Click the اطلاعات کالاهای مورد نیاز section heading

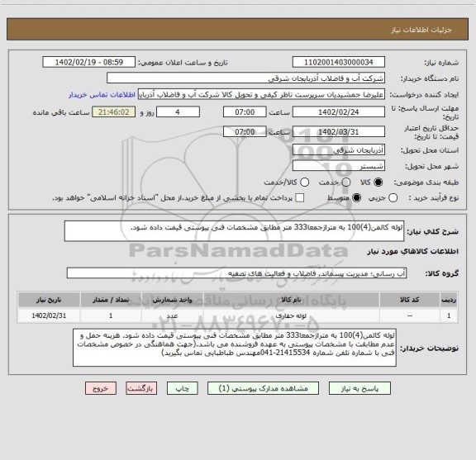pos(413,252)
